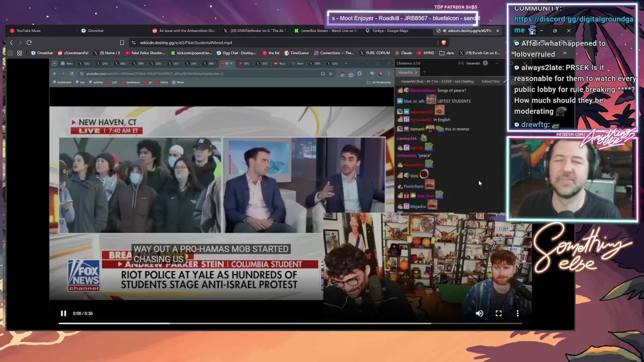The width and height of the screenshot is (644, 362).
Task: Click the streamer webcam thumbnail
Action: 572,179
